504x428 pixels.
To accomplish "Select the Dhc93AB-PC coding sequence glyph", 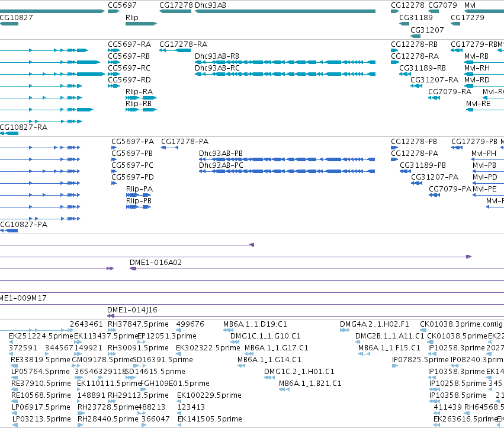I will [x=287, y=171].
